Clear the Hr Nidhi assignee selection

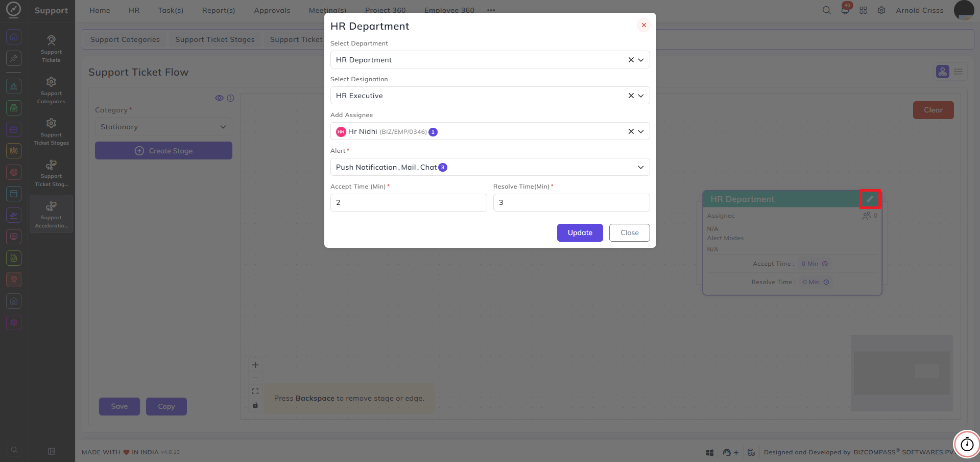tap(631, 131)
